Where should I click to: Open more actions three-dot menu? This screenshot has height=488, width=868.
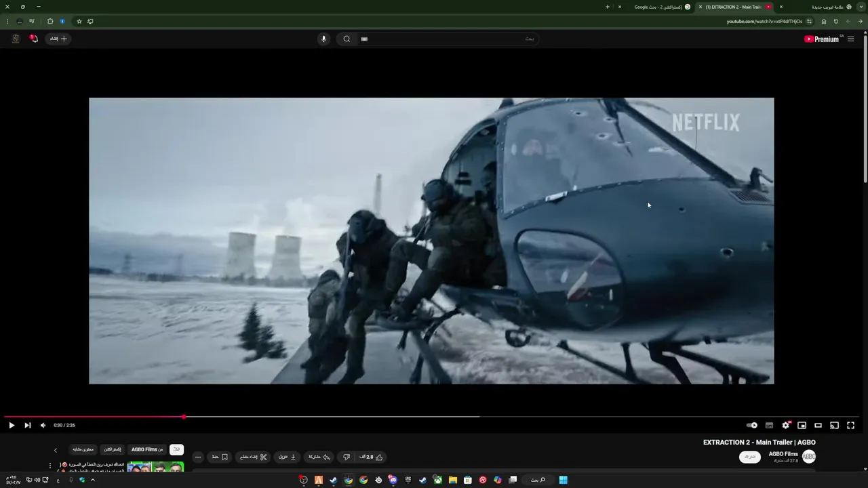point(198,457)
